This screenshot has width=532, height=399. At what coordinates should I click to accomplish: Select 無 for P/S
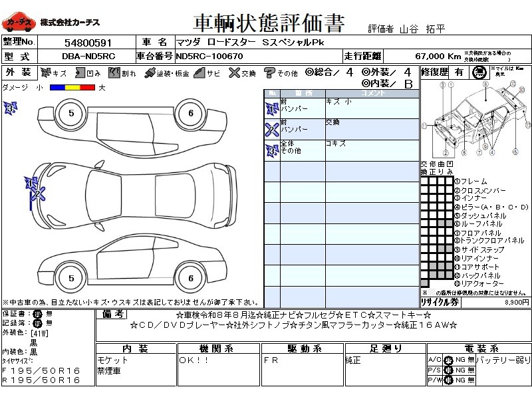point(471,370)
